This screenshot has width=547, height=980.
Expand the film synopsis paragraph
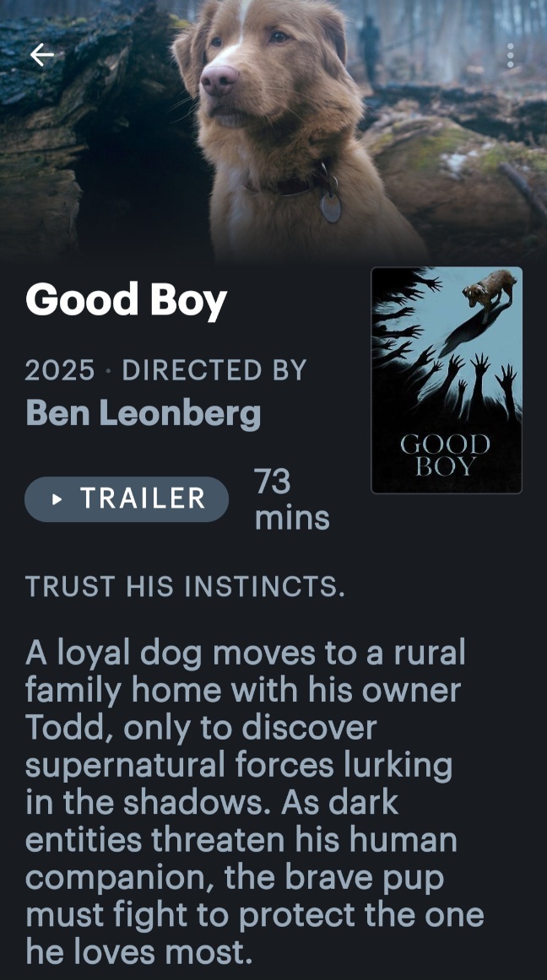(255, 801)
